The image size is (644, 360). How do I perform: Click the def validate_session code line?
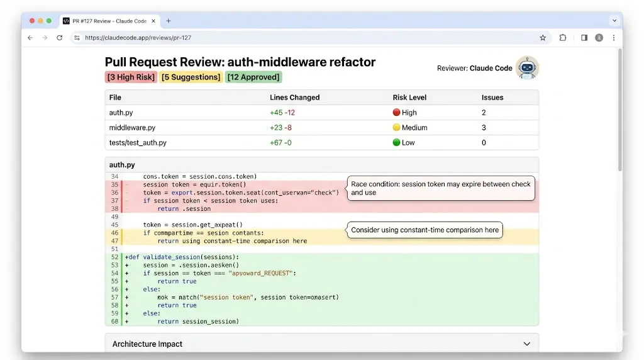click(182, 257)
